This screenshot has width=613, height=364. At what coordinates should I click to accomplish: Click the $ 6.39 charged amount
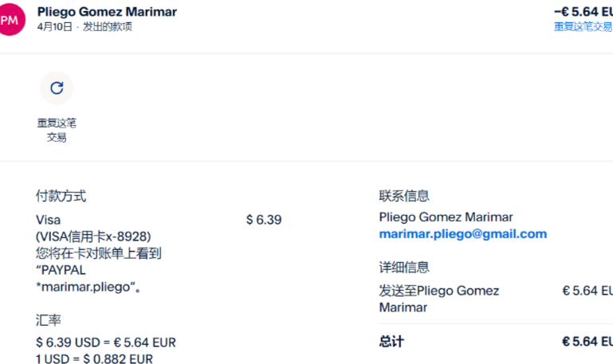click(263, 220)
